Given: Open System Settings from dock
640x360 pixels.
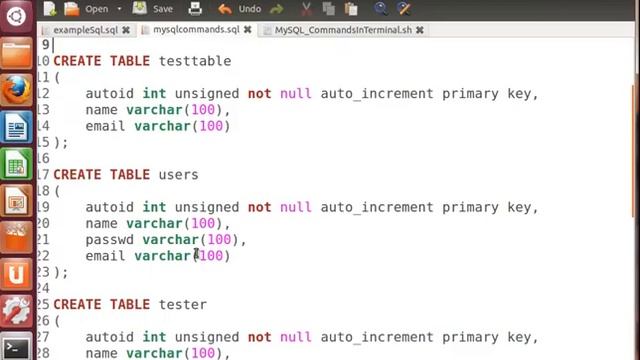Looking at the screenshot, I should (x=16, y=311).
